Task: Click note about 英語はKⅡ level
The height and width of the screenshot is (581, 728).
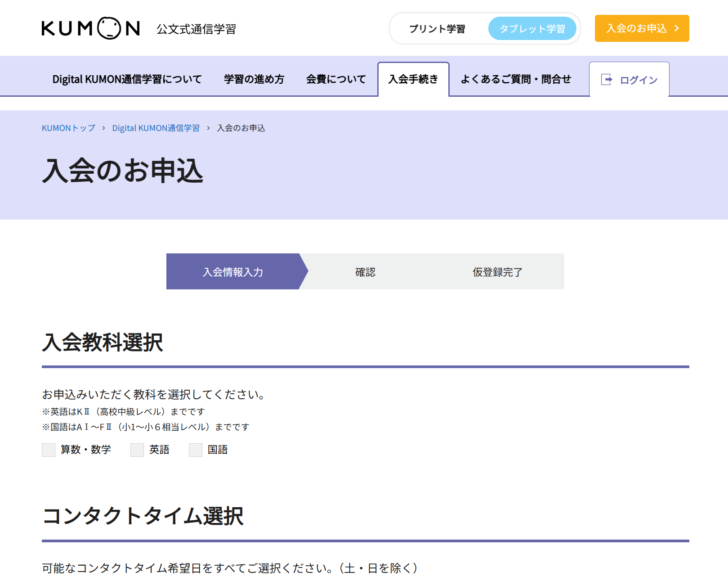Action: 123,412
